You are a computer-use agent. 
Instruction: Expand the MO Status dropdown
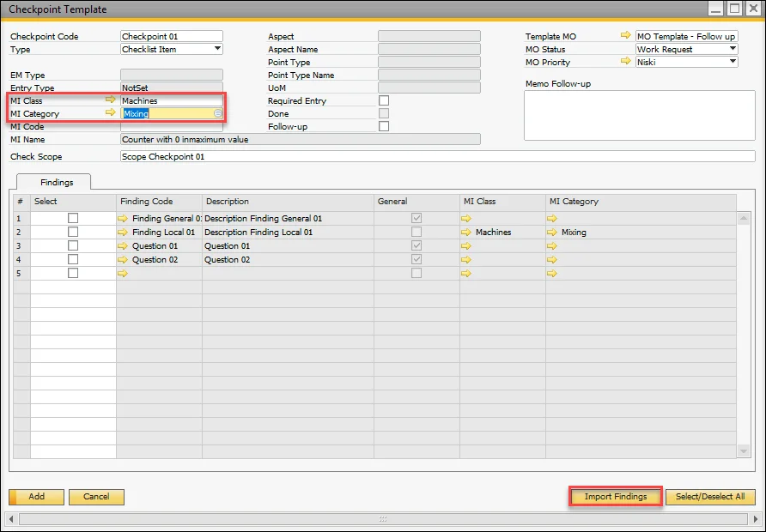733,49
